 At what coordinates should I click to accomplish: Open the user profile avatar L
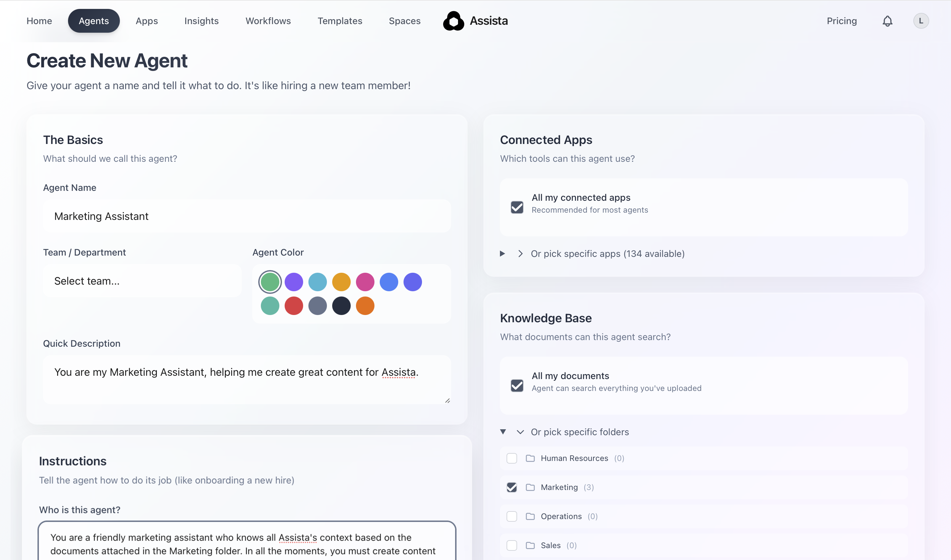click(921, 21)
